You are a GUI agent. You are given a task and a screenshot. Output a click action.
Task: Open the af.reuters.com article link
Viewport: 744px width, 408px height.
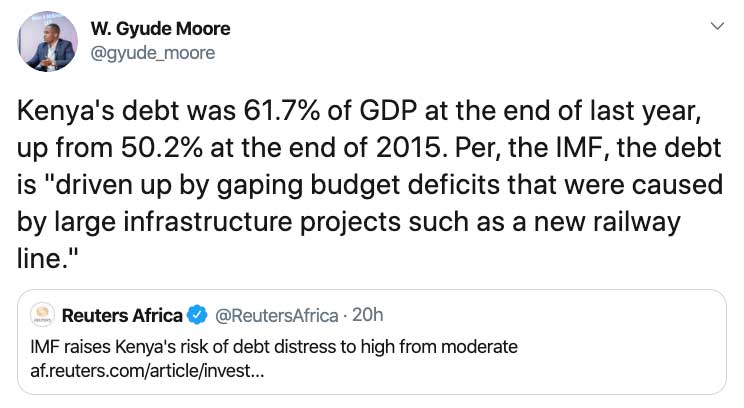[147, 371]
